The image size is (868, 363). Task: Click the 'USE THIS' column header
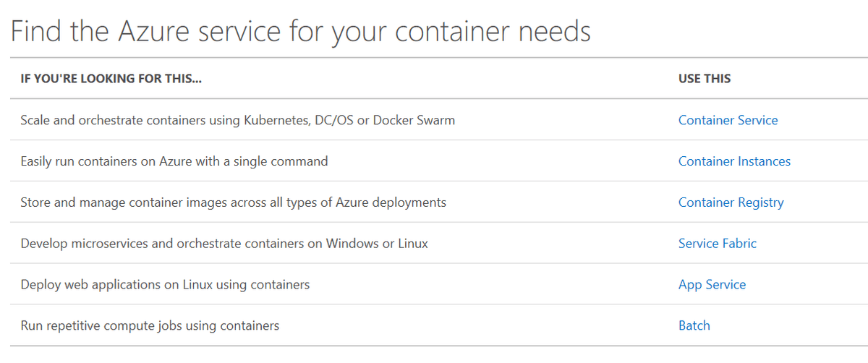point(705,78)
